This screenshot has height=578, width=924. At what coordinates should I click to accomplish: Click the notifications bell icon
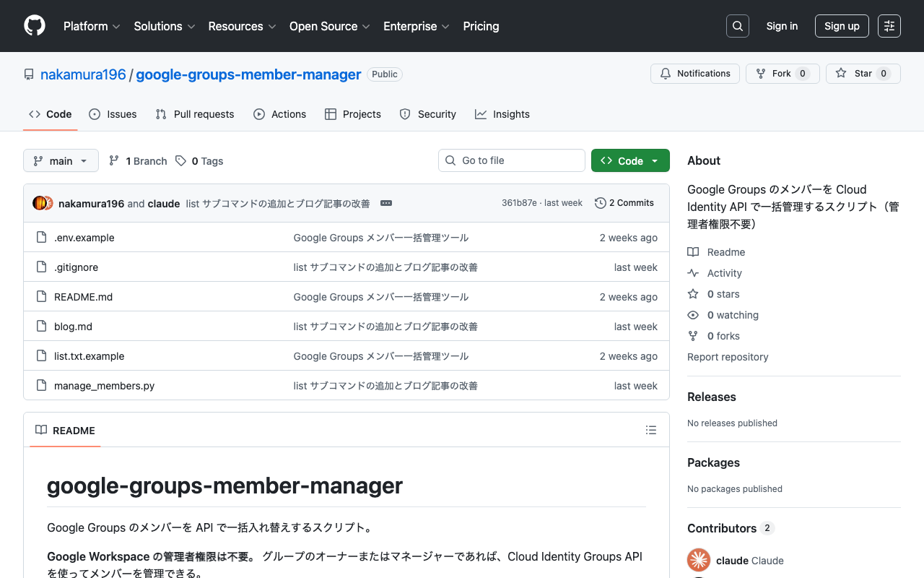(665, 73)
